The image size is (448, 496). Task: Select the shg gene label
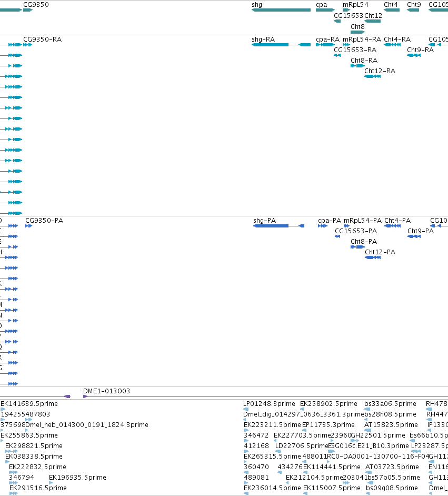tap(257, 4)
